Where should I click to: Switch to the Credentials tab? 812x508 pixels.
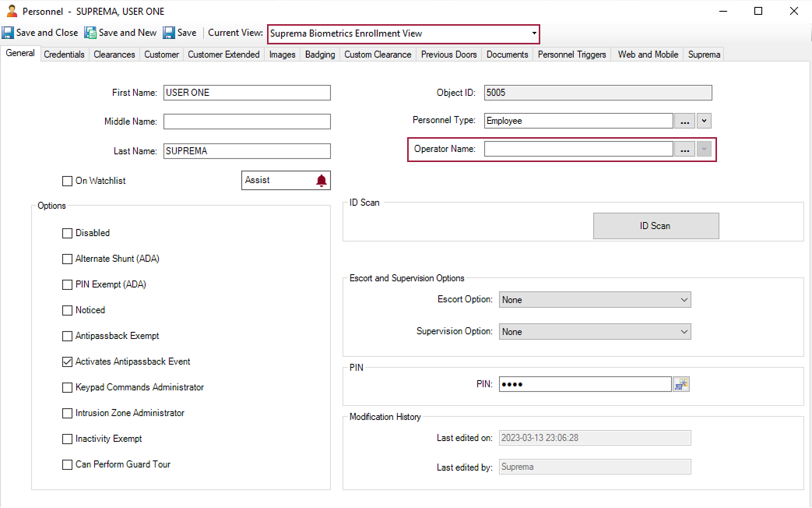point(64,55)
